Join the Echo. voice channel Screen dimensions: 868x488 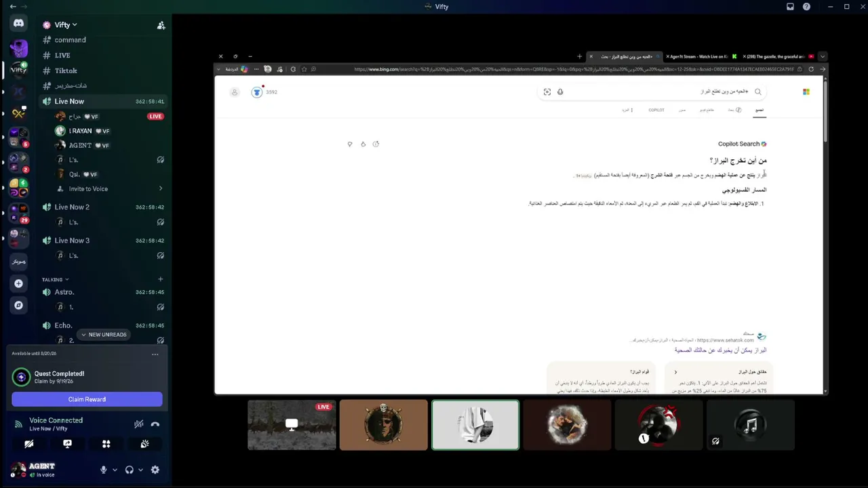(102, 326)
